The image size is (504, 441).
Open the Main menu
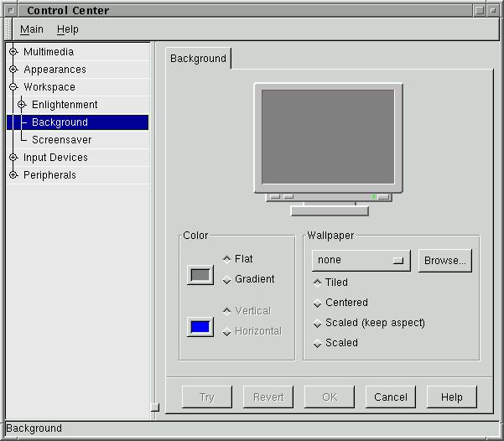[x=32, y=29]
